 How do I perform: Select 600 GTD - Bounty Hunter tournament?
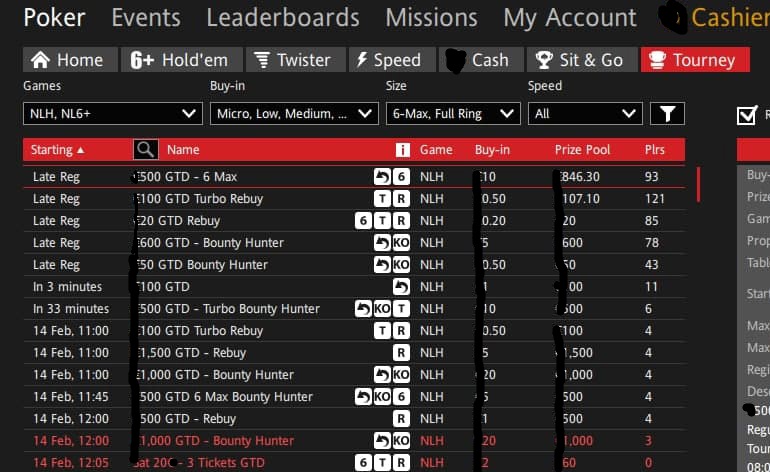coord(354,243)
